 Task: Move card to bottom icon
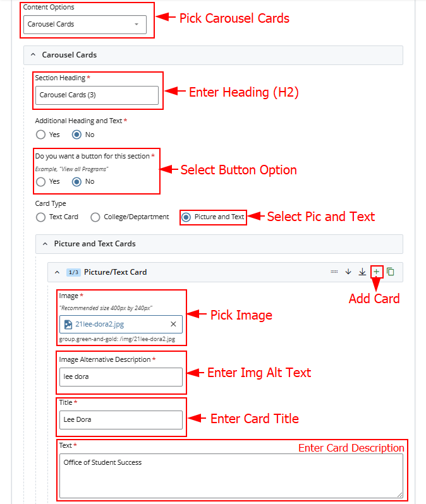coord(362,272)
